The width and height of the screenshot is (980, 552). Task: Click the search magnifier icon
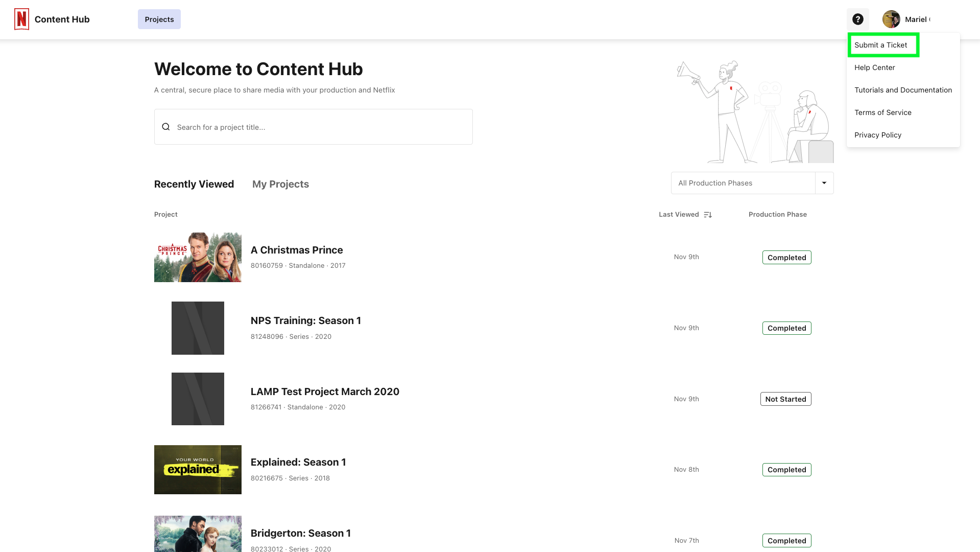[166, 127]
